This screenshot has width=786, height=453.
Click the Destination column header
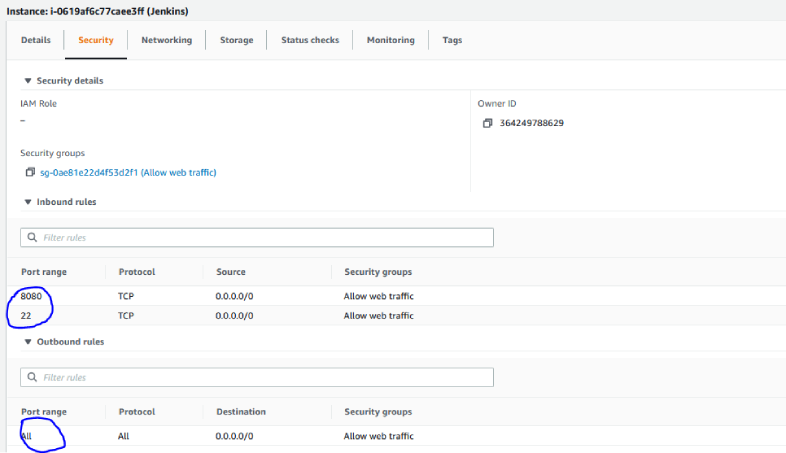pyautogui.click(x=241, y=412)
